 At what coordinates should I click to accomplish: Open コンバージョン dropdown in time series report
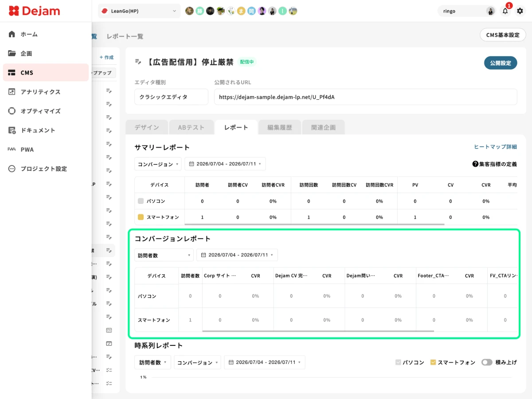click(197, 362)
